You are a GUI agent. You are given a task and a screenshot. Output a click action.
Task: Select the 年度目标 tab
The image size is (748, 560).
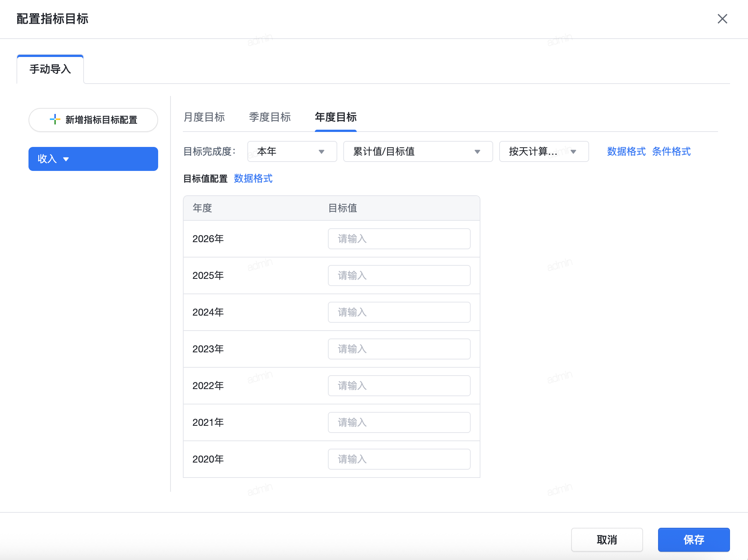336,117
